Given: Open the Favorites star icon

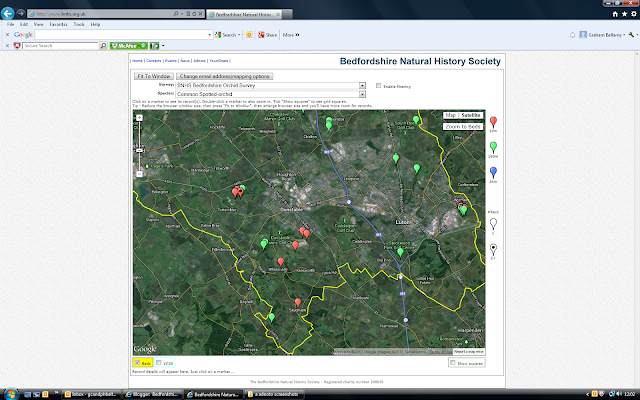Looking at the screenshot, I should pyautogui.click(x=624, y=14).
